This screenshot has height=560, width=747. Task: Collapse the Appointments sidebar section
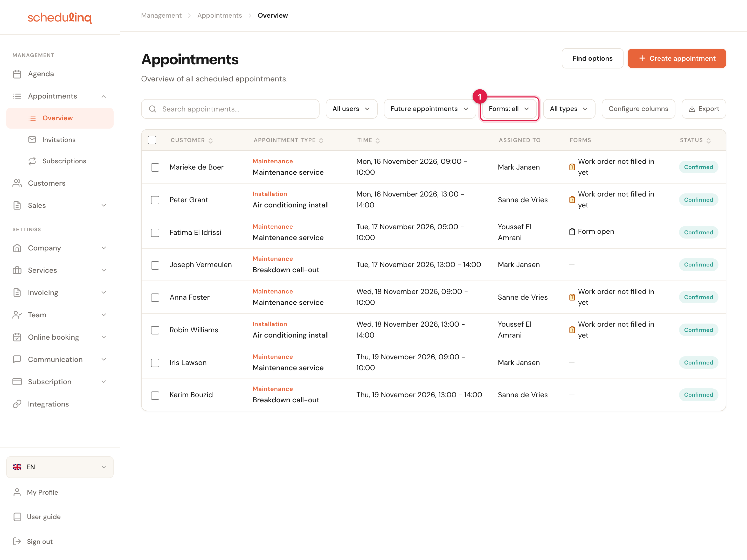tap(60, 96)
